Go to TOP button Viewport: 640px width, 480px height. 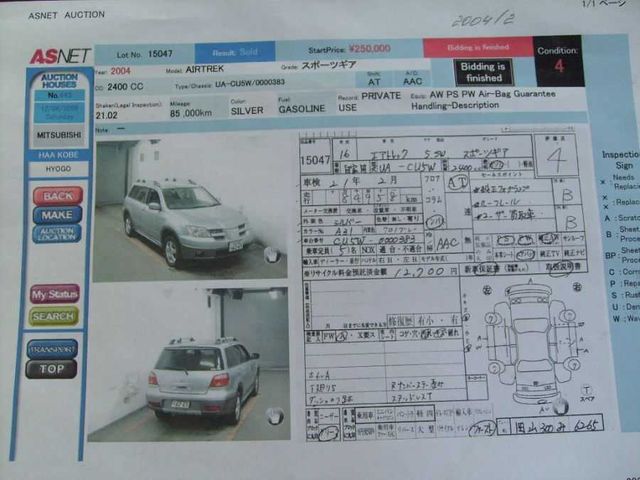[x=51, y=369]
